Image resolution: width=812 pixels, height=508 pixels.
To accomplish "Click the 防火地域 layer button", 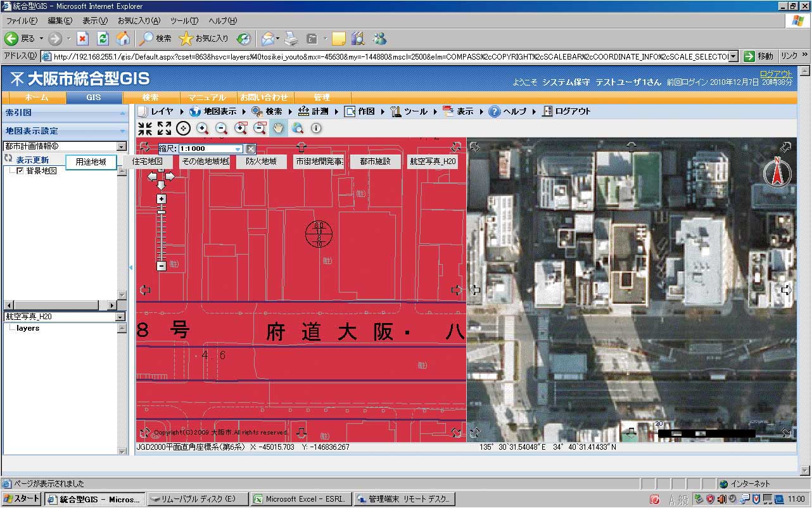I will [261, 162].
